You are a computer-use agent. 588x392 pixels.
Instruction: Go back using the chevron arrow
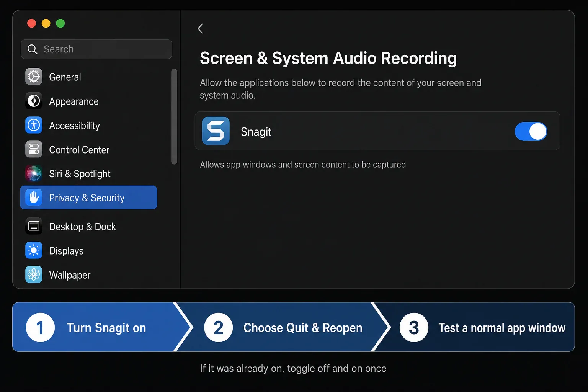200,28
